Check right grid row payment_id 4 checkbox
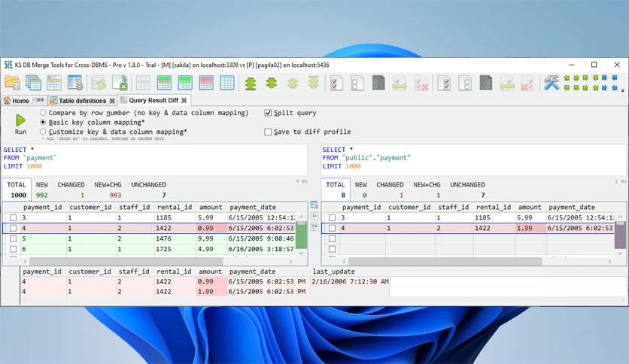Viewport: 629px width, 364px height. click(x=332, y=228)
